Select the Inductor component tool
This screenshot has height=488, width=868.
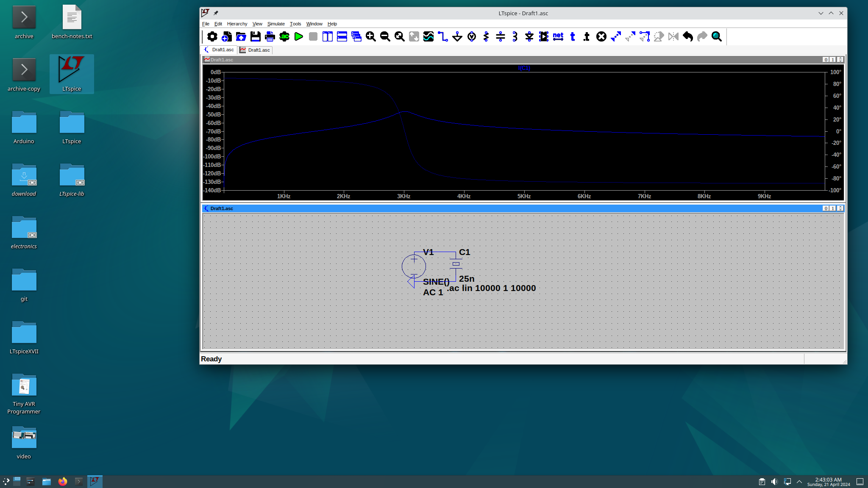click(515, 37)
